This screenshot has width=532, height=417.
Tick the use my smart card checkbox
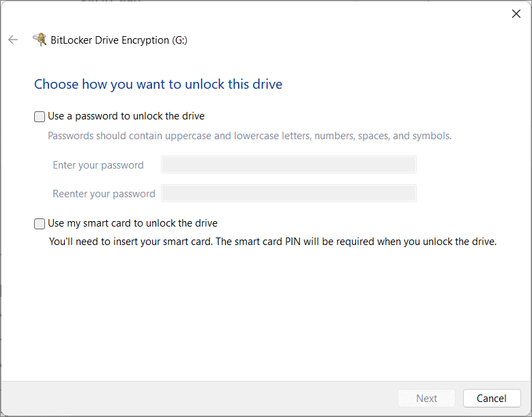[40, 223]
